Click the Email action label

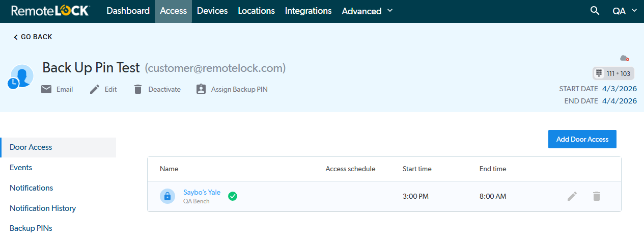(x=65, y=89)
